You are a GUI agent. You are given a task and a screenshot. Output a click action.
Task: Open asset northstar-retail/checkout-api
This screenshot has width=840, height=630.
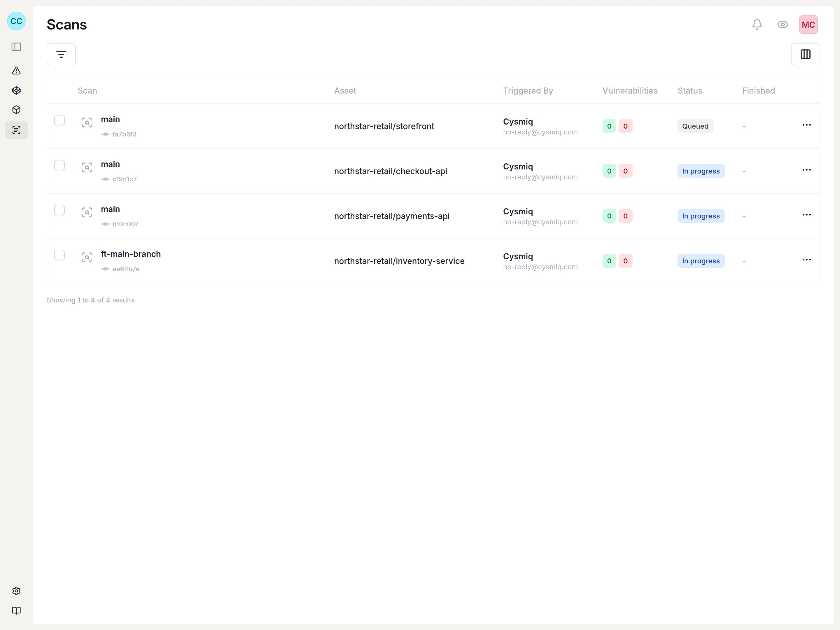click(390, 171)
